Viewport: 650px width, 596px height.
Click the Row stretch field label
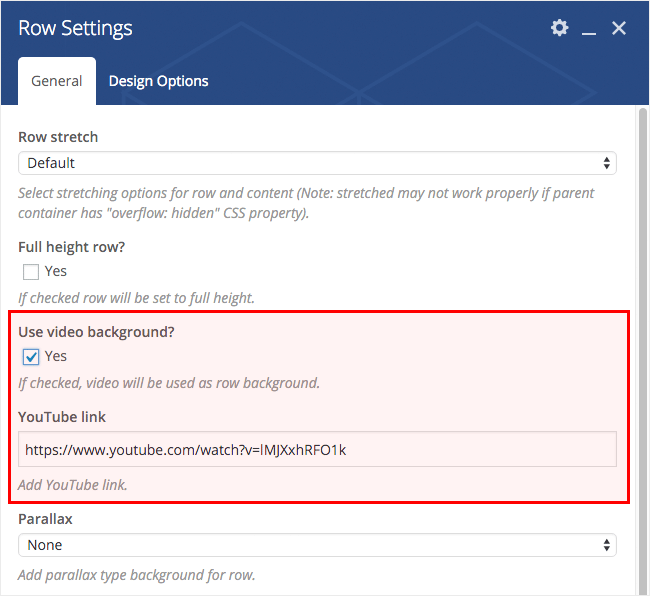58,137
